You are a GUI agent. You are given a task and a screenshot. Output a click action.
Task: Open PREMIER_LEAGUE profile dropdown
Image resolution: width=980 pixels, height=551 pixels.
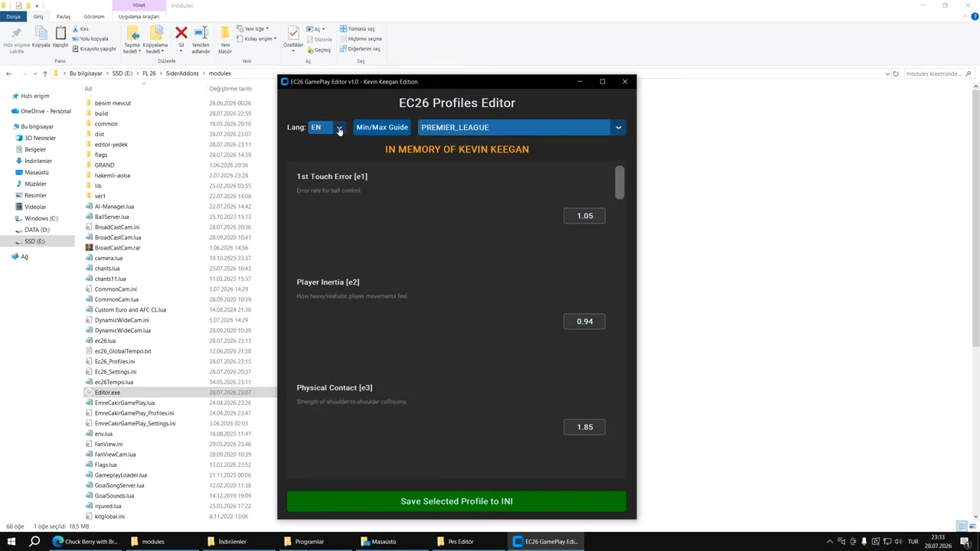point(522,128)
